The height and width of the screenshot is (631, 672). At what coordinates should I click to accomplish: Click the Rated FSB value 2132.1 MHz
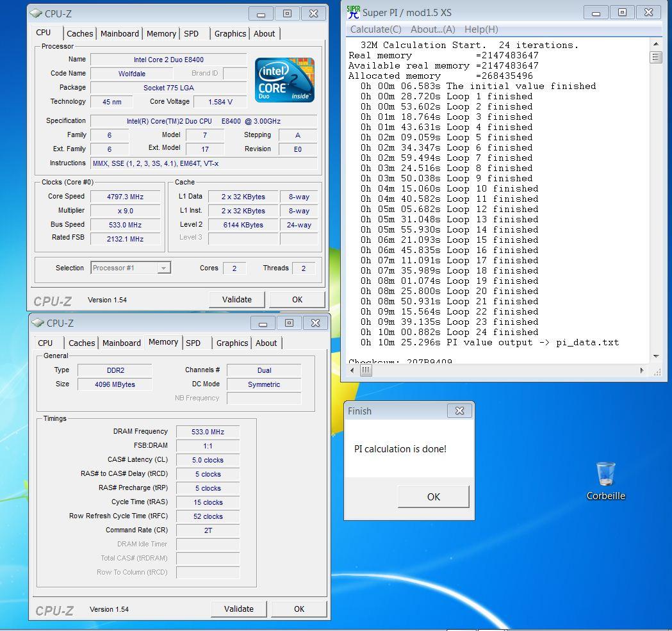[125, 239]
